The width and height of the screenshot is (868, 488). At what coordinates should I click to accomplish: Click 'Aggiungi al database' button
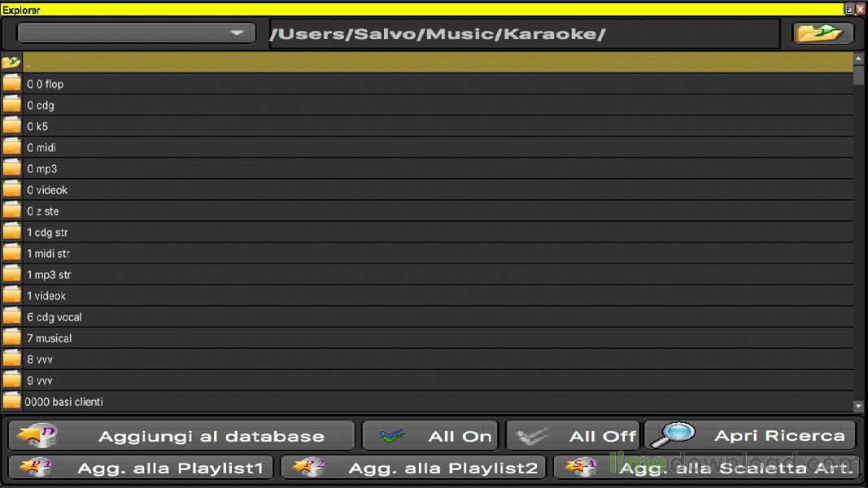[181, 435]
